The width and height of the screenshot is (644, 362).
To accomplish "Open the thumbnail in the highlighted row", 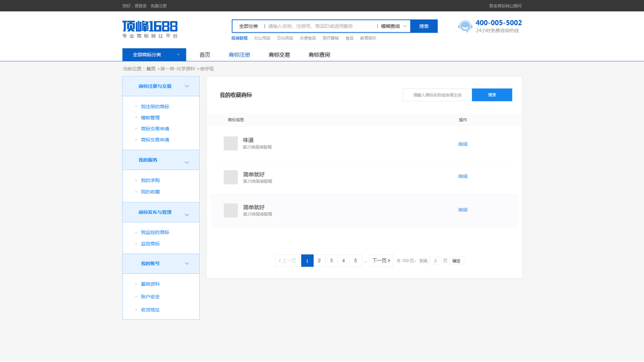I will pos(231,210).
